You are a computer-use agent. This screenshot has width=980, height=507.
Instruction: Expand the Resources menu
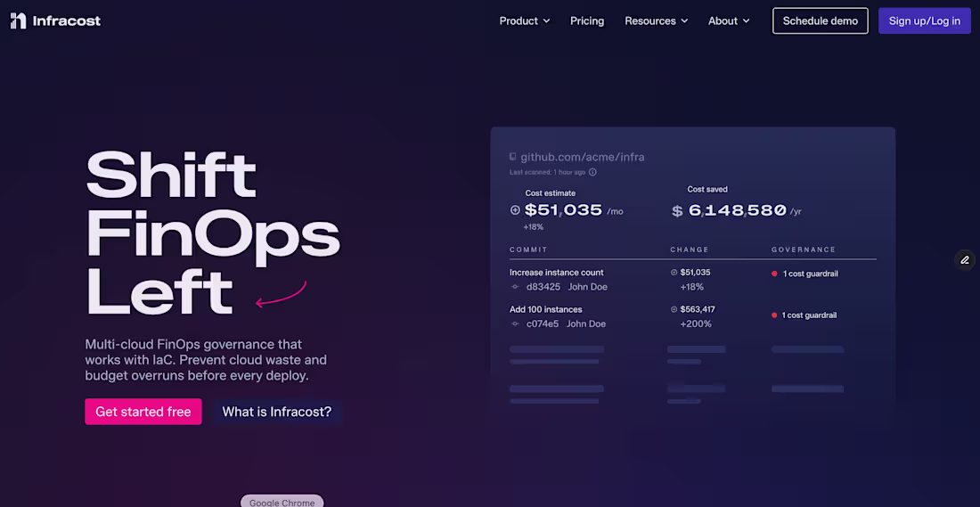[x=657, y=20]
